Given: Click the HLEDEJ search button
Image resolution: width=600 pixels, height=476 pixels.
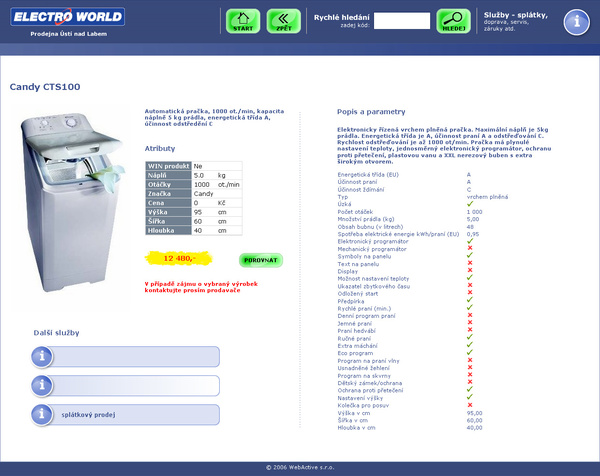Looking at the screenshot, I should (x=454, y=21).
